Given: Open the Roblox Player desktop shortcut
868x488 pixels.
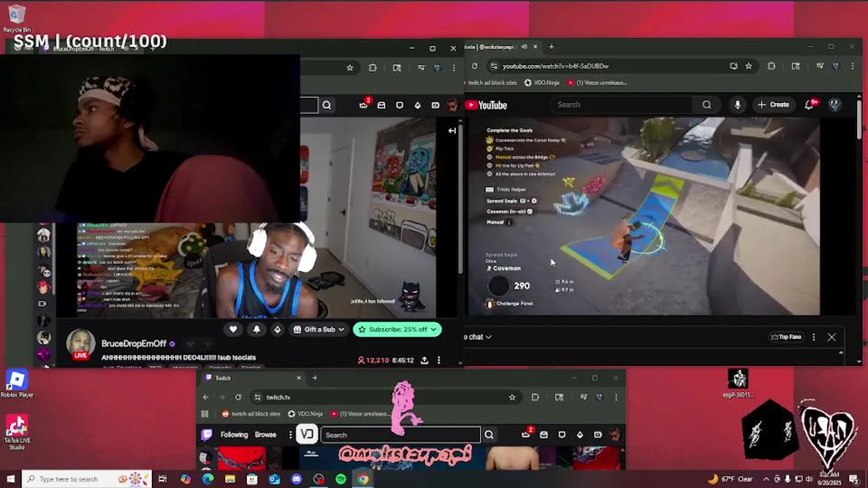Looking at the screenshot, I should pos(17,384).
